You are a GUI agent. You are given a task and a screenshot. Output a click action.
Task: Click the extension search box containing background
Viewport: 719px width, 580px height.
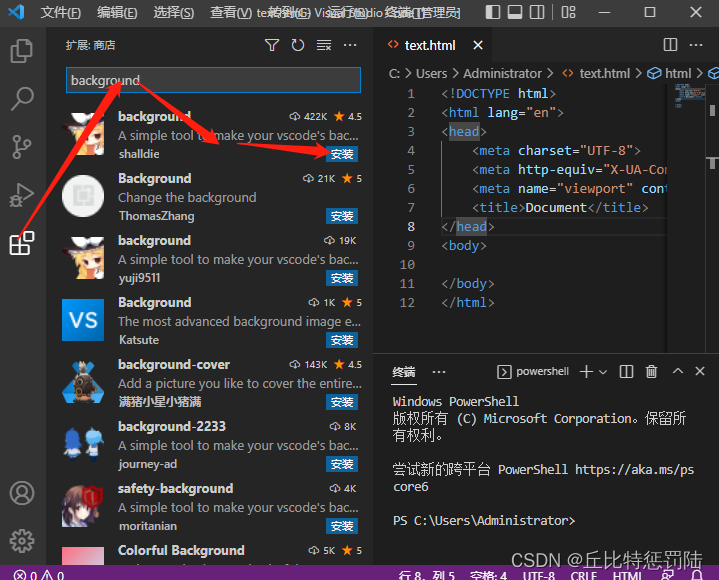[x=213, y=81]
